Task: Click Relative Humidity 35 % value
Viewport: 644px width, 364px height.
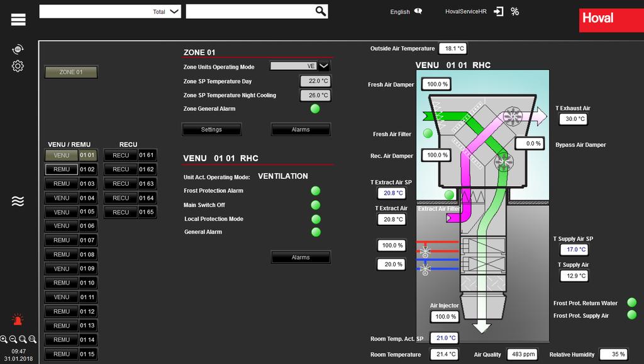Action: [614, 354]
